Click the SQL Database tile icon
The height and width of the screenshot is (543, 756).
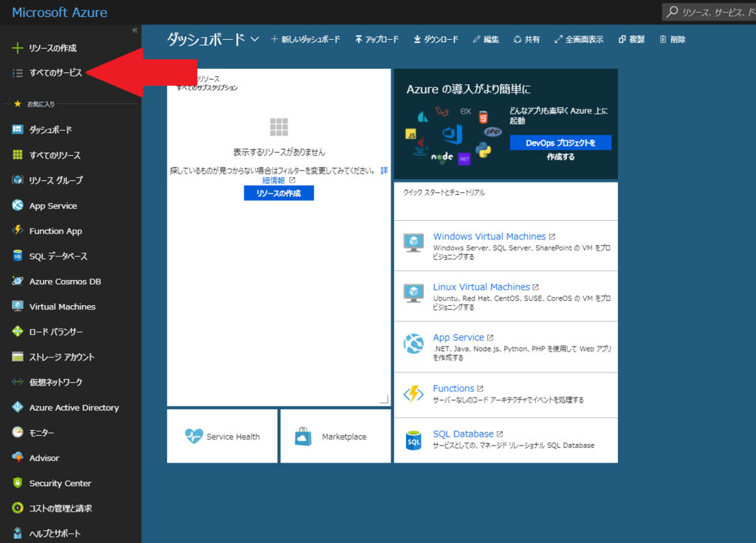pyautogui.click(x=413, y=440)
